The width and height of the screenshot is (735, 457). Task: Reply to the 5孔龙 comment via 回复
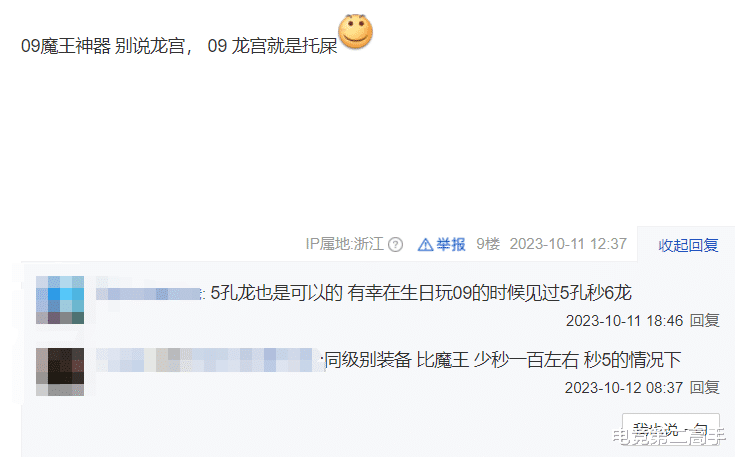click(x=705, y=321)
